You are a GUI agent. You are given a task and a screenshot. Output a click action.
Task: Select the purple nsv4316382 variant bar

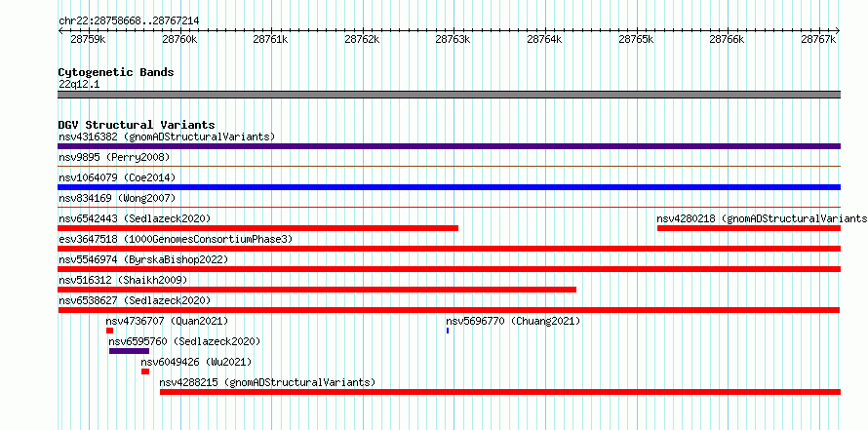pyautogui.click(x=449, y=146)
